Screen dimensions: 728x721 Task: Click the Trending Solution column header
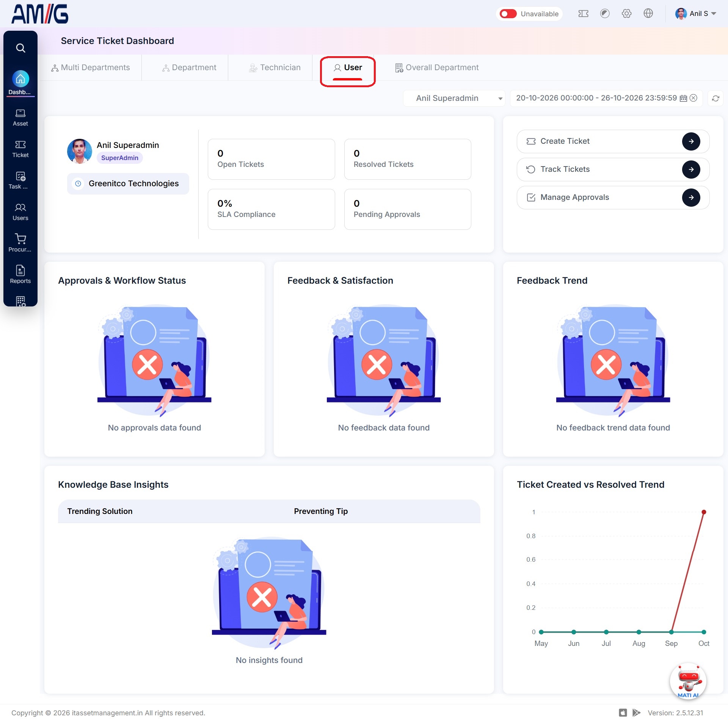[x=100, y=511]
